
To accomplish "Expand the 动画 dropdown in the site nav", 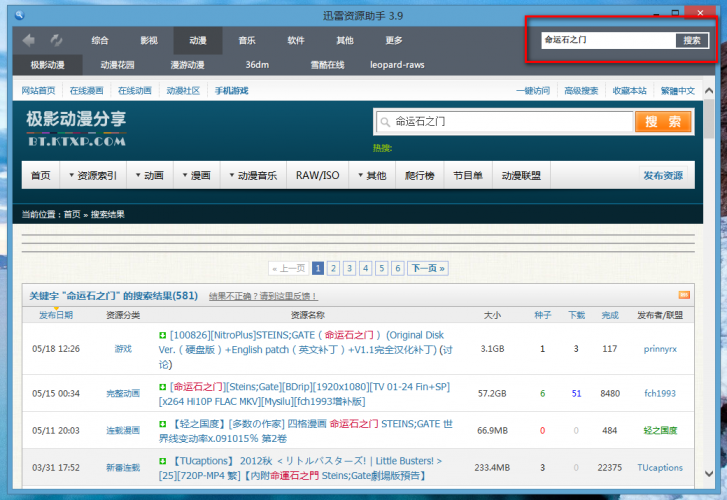I will point(148,175).
